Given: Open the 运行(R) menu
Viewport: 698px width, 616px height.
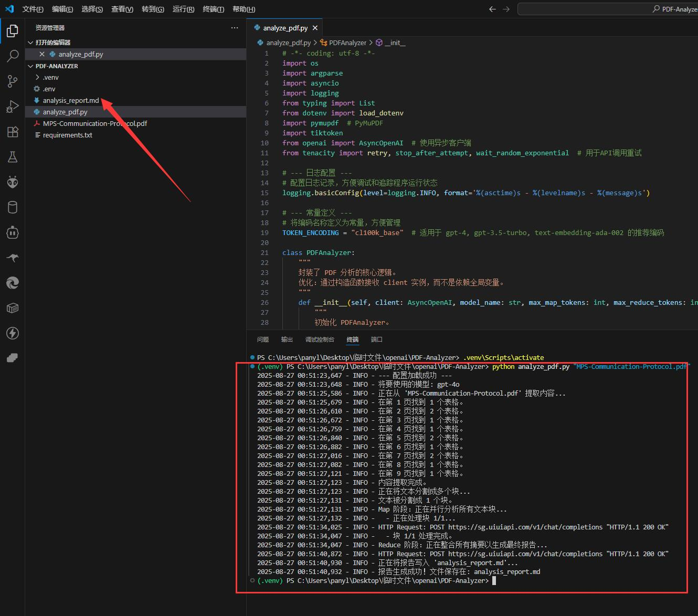Looking at the screenshot, I should pos(183,9).
